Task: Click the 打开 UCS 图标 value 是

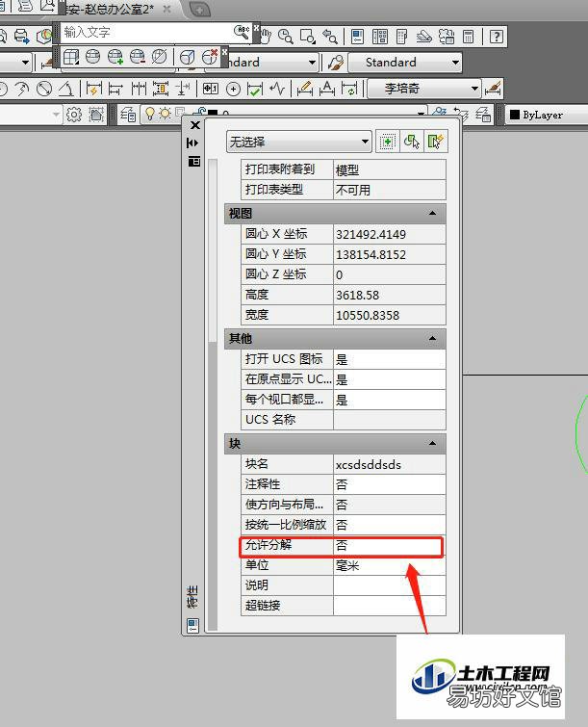Action: 389,359
